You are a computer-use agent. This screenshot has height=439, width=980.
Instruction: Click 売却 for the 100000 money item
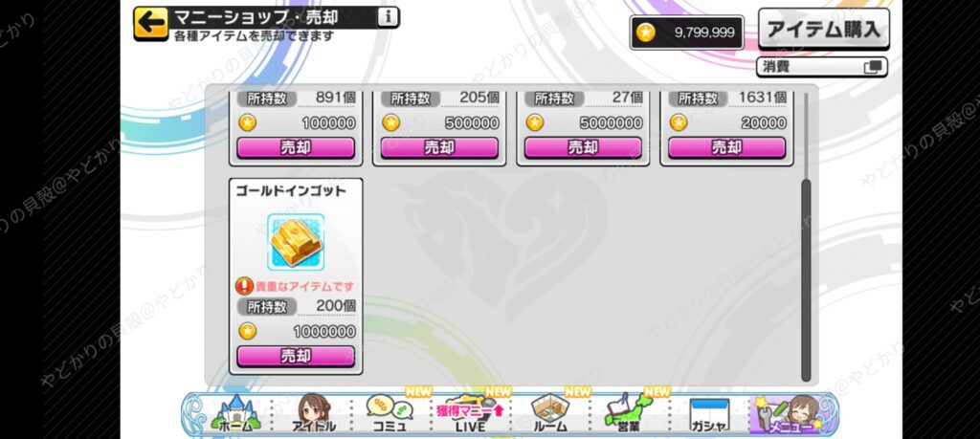[x=296, y=147]
